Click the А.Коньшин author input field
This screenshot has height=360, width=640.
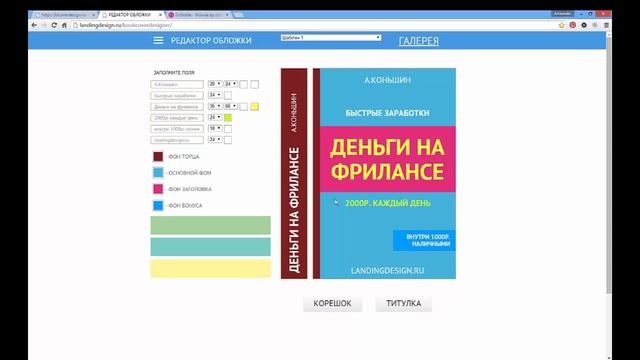(177, 84)
